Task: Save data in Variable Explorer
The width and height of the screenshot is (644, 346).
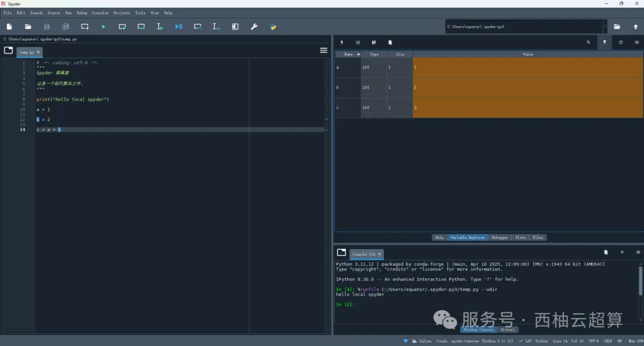Action: click(x=358, y=42)
